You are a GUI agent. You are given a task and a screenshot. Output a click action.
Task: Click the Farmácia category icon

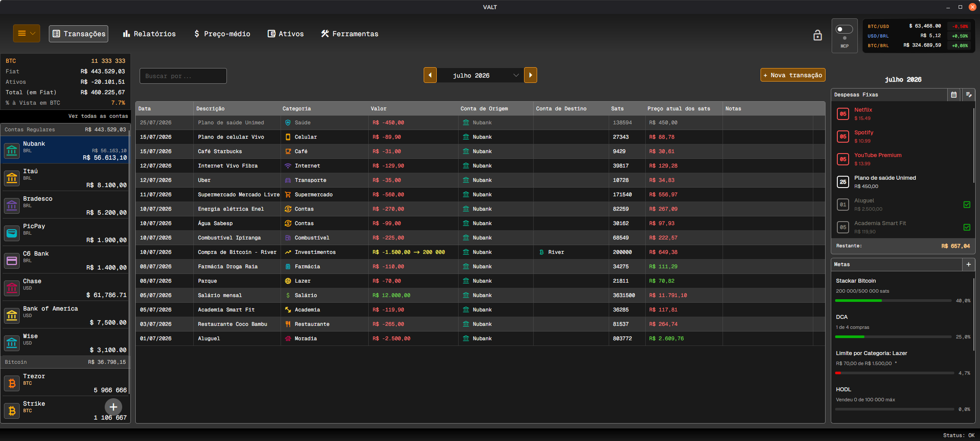(288, 267)
